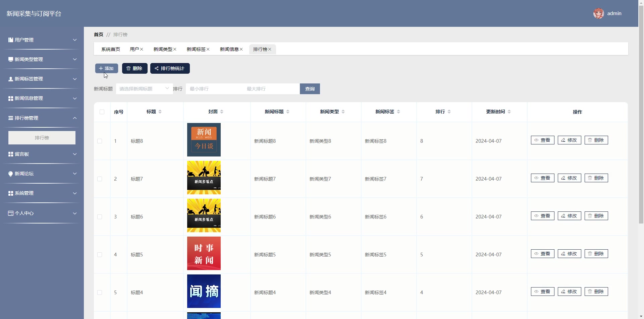Sort by the 更新时间 column sort arrows
Image resolution: width=644 pixels, height=319 pixels.
(x=509, y=112)
